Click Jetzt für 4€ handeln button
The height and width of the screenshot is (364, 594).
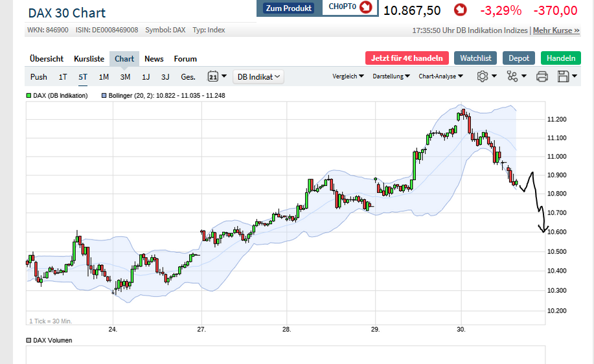point(407,58)
